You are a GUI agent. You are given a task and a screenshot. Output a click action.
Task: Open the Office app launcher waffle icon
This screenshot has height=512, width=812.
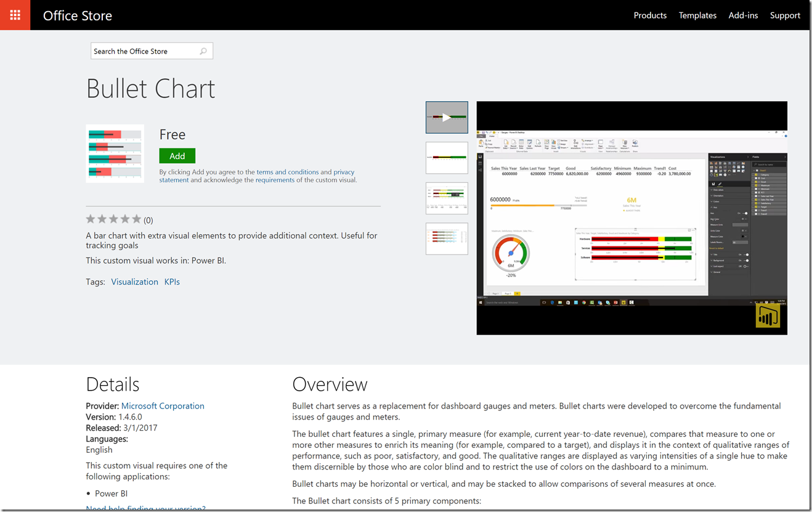tap(15, 15)
